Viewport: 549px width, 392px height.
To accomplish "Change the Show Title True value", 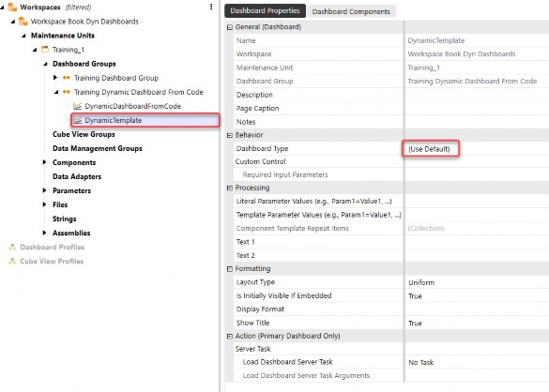I will point(477,323).
